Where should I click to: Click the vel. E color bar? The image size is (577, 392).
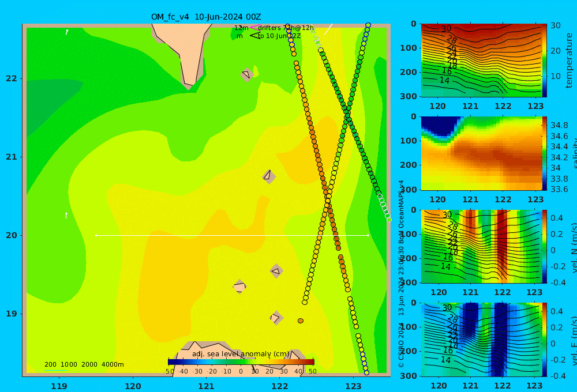544,340
